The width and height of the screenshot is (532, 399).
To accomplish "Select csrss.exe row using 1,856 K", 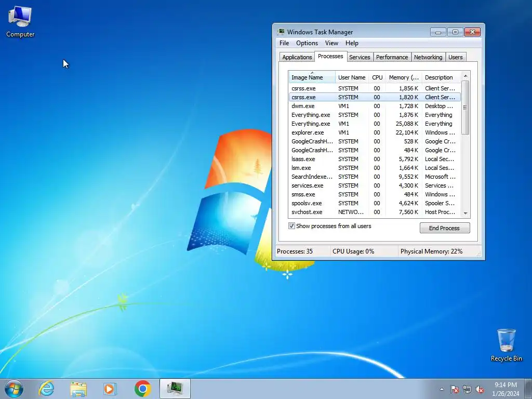I will (375, 88).
